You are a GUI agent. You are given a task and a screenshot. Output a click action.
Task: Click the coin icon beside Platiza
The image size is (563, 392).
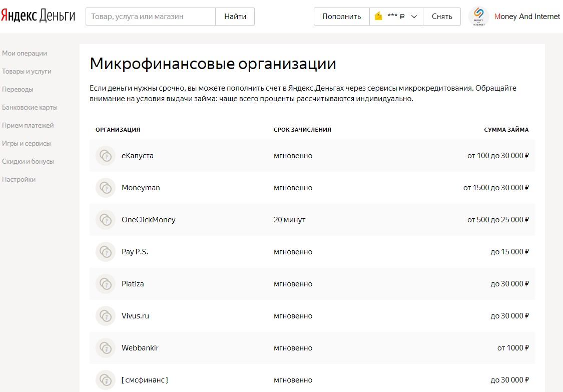pos(106,284)
